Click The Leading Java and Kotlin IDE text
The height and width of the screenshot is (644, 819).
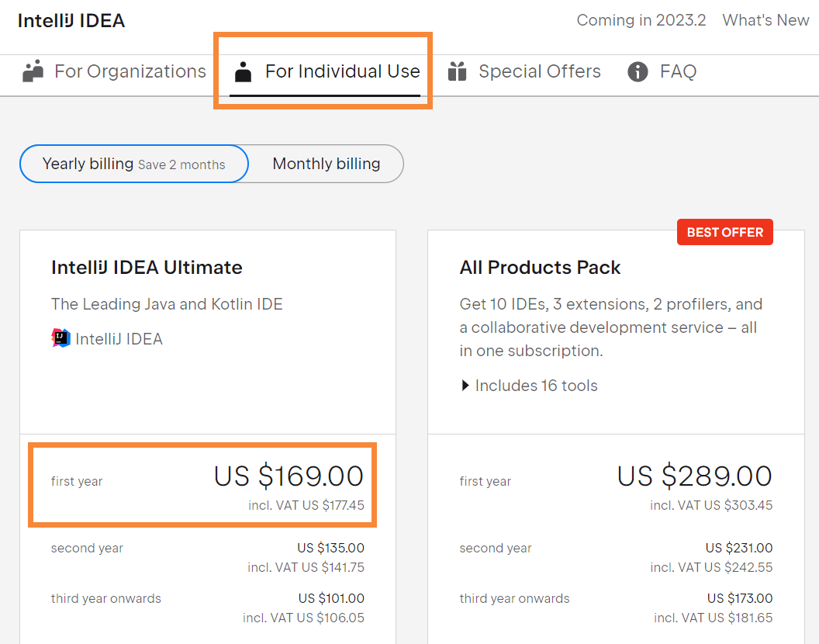click(x=168, y=304)
